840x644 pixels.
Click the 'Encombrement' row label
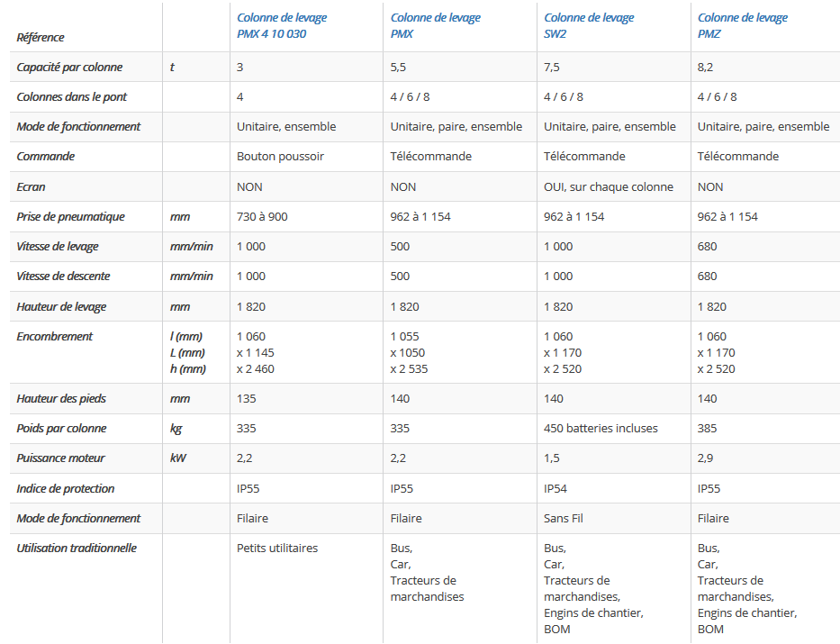pyautogui.click(x=54, y=336)
